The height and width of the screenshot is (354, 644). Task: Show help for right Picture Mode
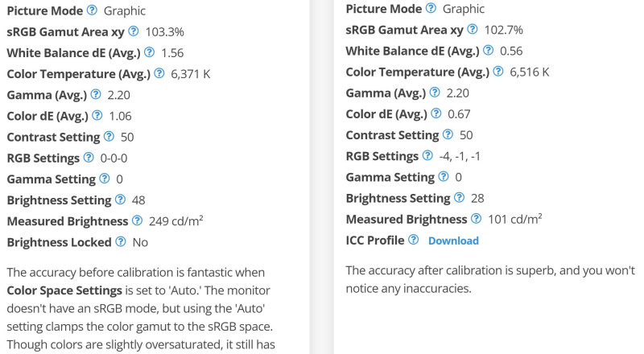click(x=431, y=8)
